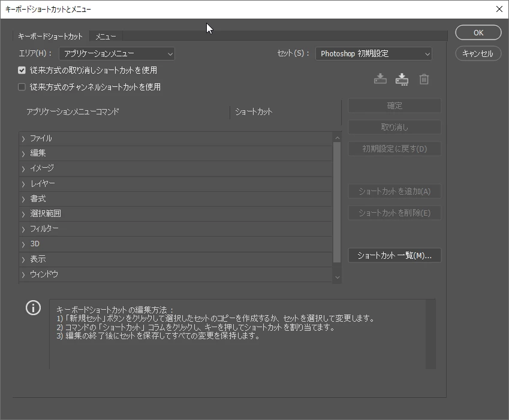The height and width of the screenshot is (420, 509).
Task: Click the delete set trash icon
Action: (424, 79)
